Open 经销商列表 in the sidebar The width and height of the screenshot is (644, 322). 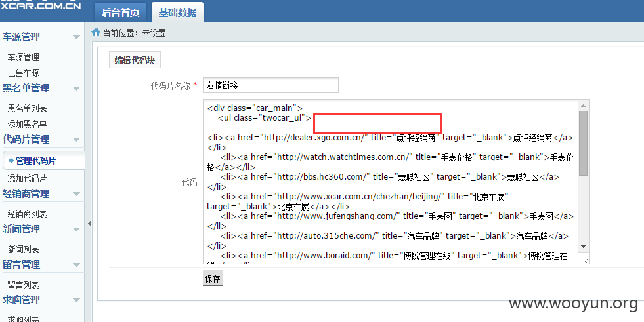pyautogui.click(x=27, y=214)
